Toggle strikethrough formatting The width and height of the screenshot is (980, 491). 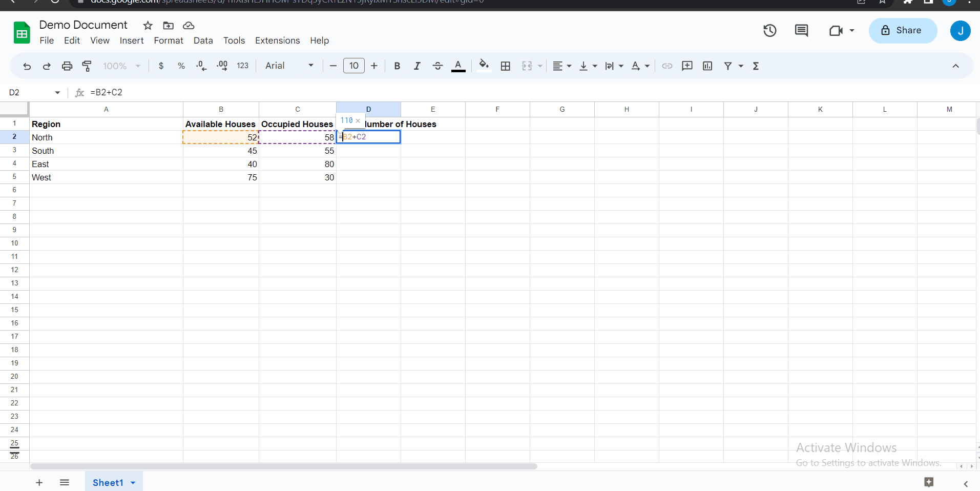[x=437, y=66]
